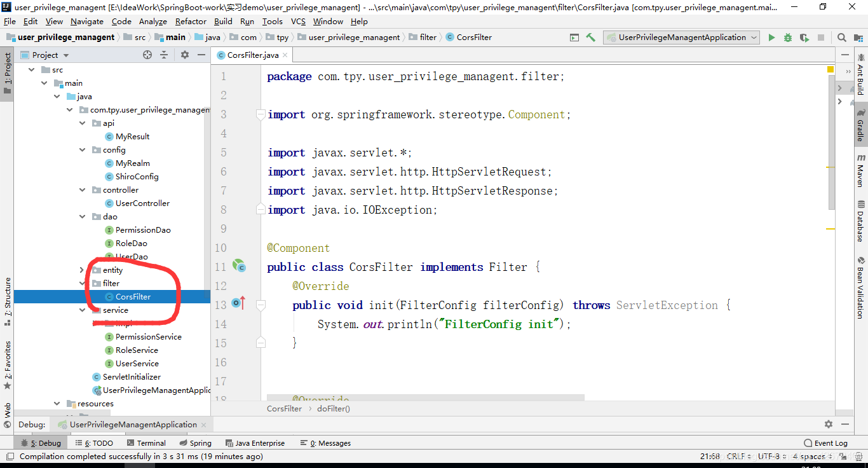Screen dimensions: 868x468
Task: Select UserController in the project tree
Action: [142, 203]
